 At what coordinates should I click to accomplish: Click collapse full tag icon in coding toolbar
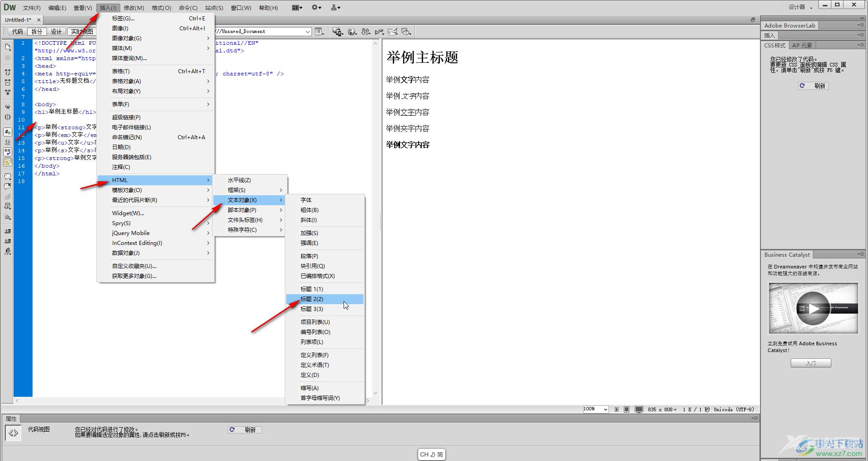pos(8,72)
